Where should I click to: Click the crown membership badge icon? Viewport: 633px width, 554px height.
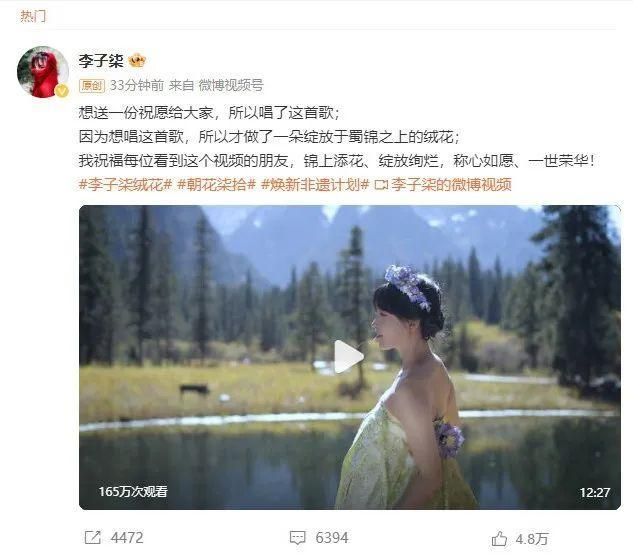pos(137,61)
